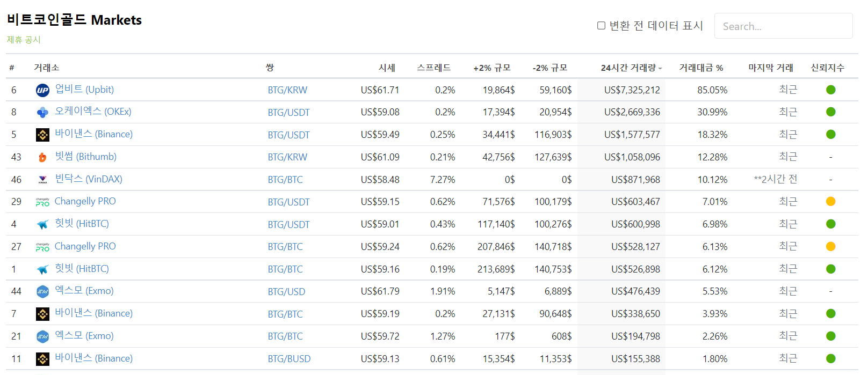Click green trust dot for Binance BTG/BTC row
Viewport: 868px width, 375px height.
tap(830, 313)
